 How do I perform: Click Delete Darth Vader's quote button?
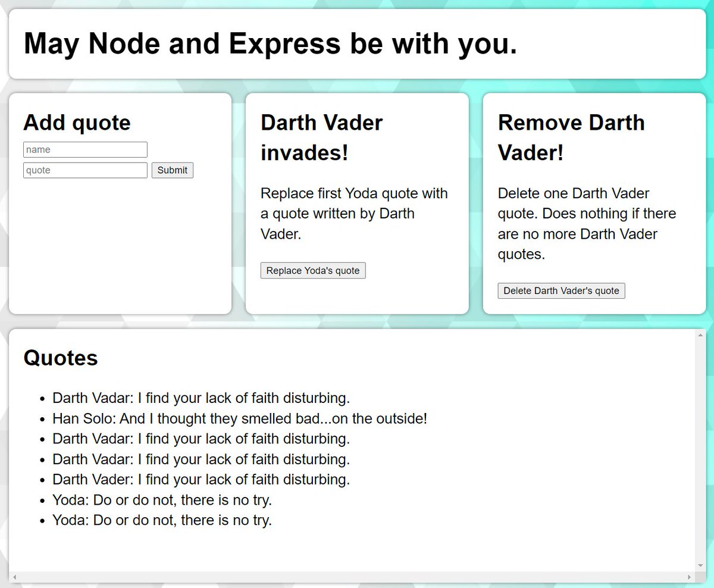click(x=561, y=291)
